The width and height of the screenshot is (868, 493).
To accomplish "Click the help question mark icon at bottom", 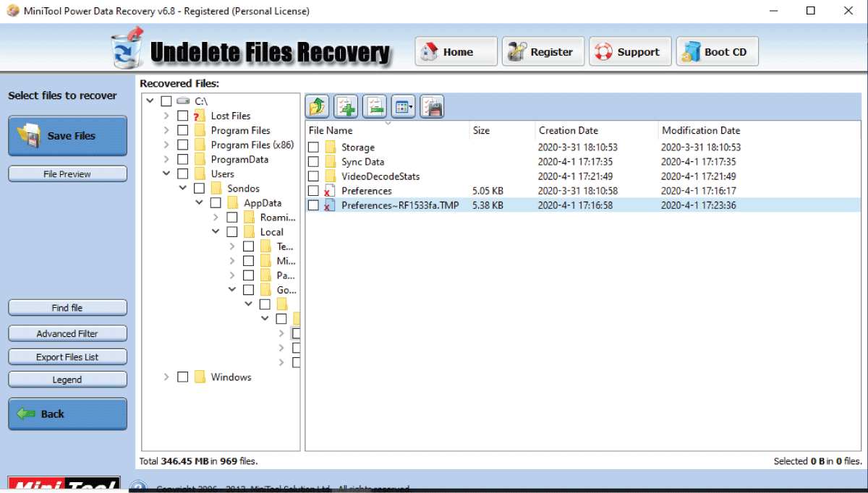I will coord(139,487).
